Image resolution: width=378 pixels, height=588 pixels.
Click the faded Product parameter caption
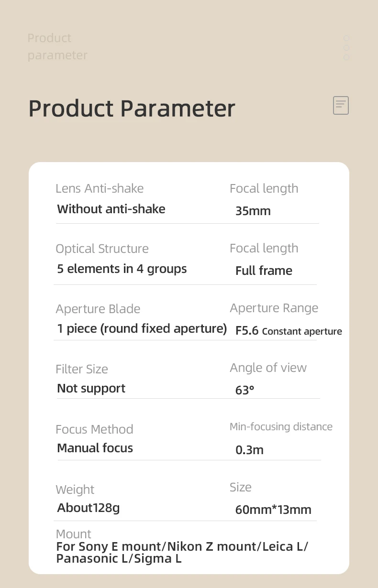pyautogui.click(x=57, y=46)
